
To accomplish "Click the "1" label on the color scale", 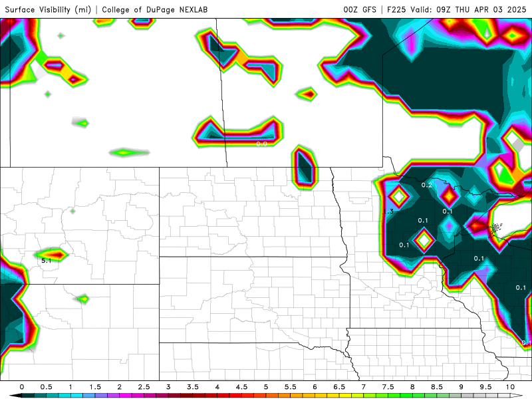I will click(70, 387).
